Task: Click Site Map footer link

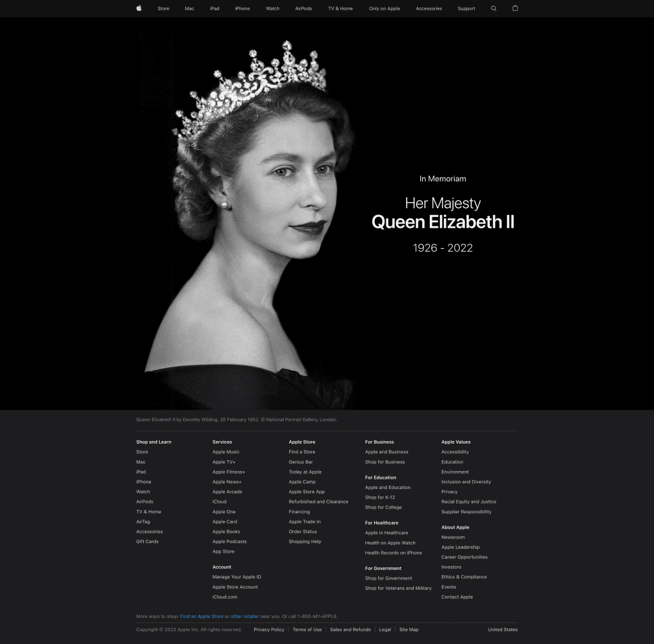Action: (x=409, y=630)
